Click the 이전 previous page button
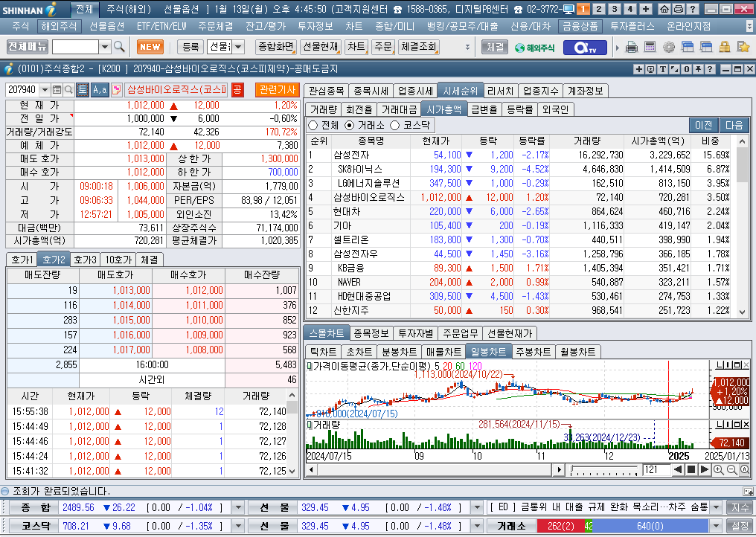This screenshot has height=537, width=756. pos(703,126)
